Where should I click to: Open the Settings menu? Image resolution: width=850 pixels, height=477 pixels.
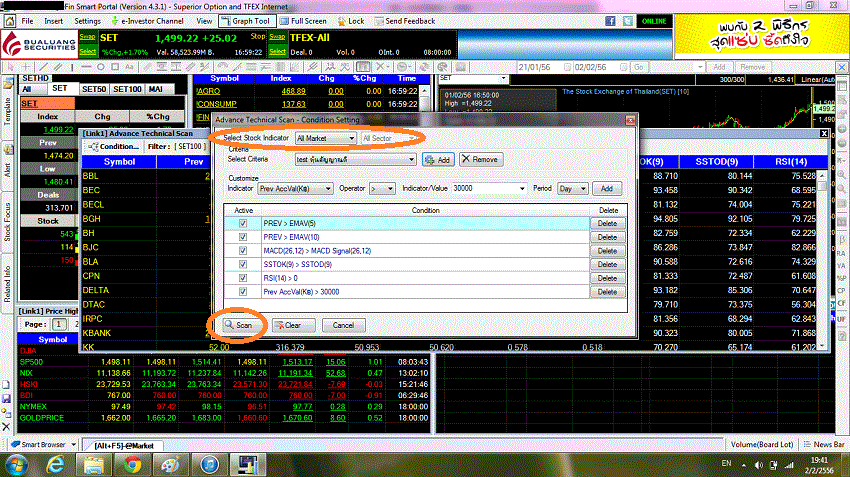[x=87, y=21]
